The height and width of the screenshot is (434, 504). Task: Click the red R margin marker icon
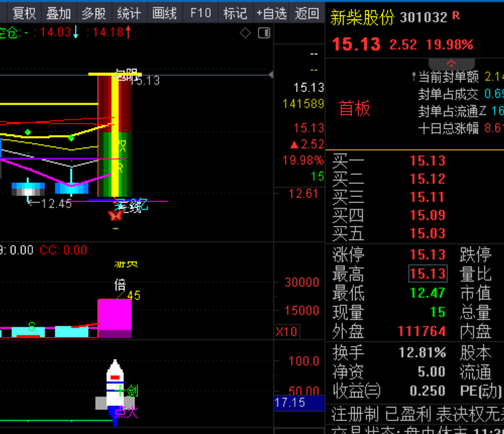[x=456, y=15]
